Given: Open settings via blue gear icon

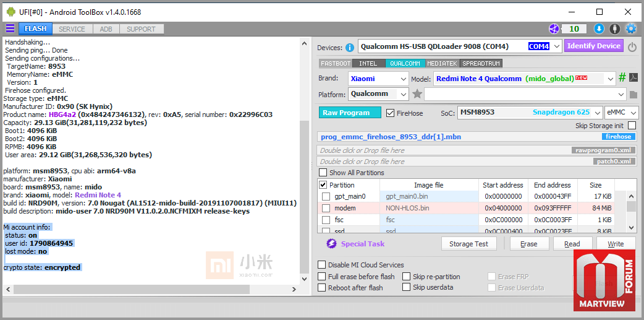Looking at the screenshot, I should (630, 29).
